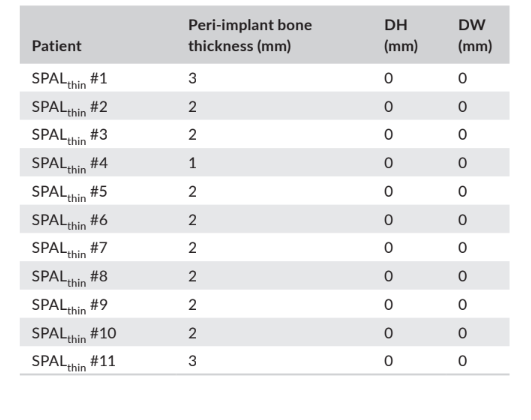Select the SPALthin #10 patient cell
The image size is (531, 420).
click(74, 335)
